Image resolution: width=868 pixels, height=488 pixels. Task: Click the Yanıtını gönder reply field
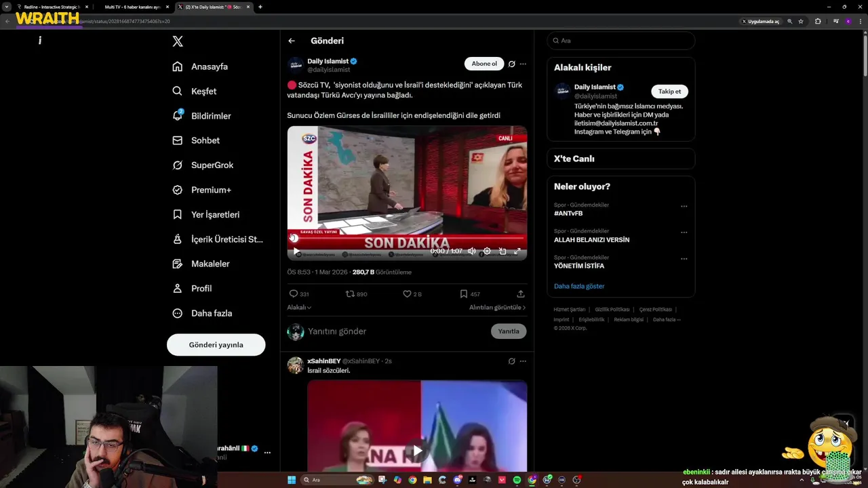tap(397, 331)
